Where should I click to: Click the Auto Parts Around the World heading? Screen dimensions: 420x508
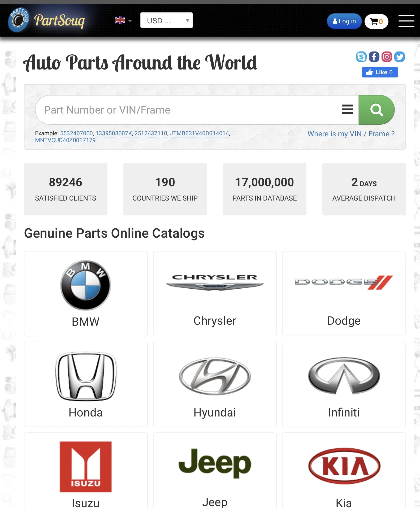tap(140, 63)
